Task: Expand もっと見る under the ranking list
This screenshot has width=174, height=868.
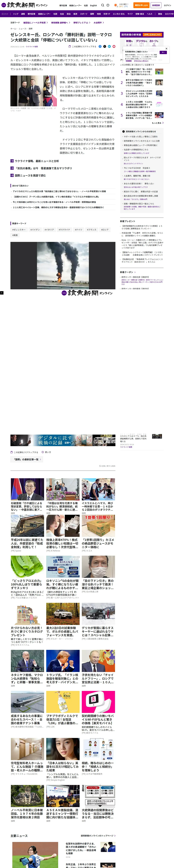Action: [x=157, y=123]
